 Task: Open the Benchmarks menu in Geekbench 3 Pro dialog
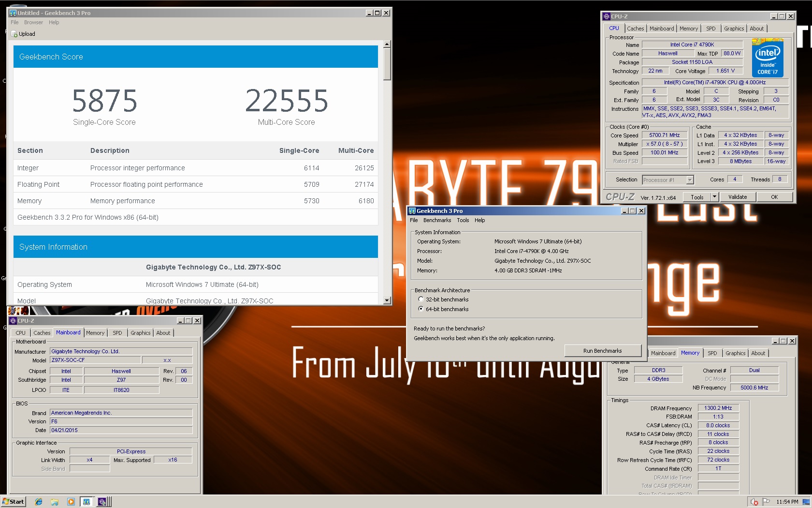[437, 220]
